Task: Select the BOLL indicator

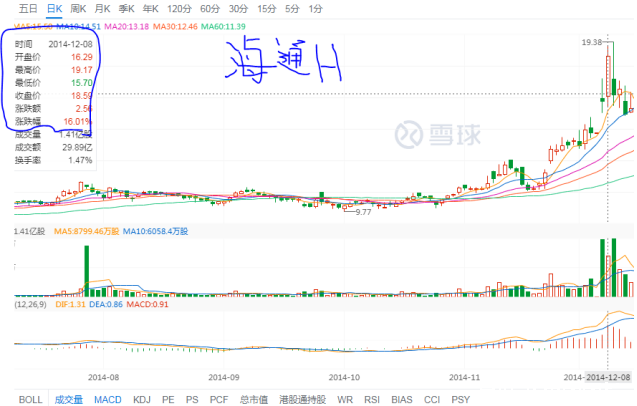Action: tap(30, 399)
